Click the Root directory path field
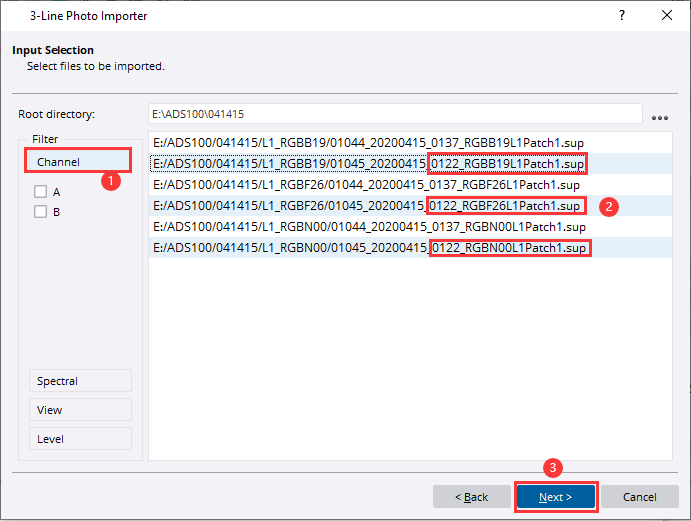The width and height of the screenshot is (691, 521). coord(394,114)
